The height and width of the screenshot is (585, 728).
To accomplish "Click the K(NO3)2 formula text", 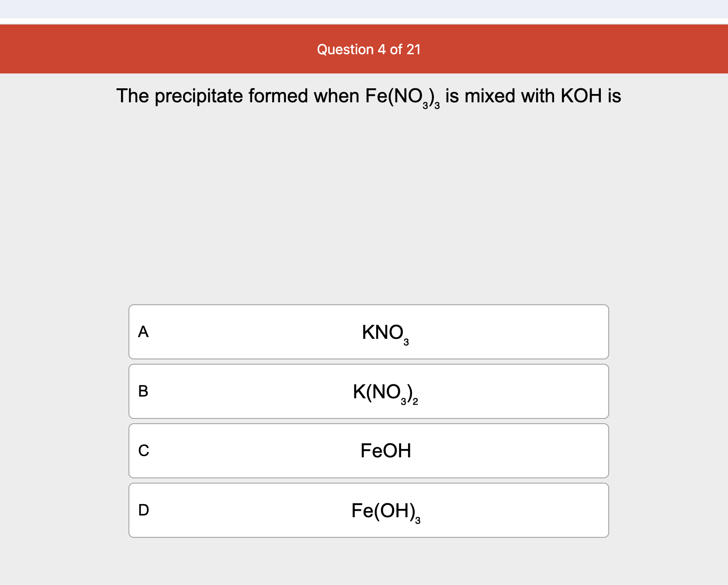I will (385, 392).
